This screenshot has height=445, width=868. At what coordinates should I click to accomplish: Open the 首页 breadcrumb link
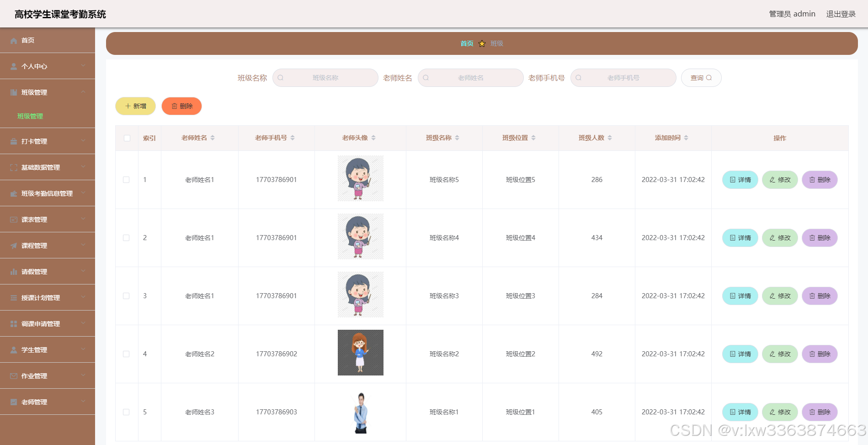point(467,43)
